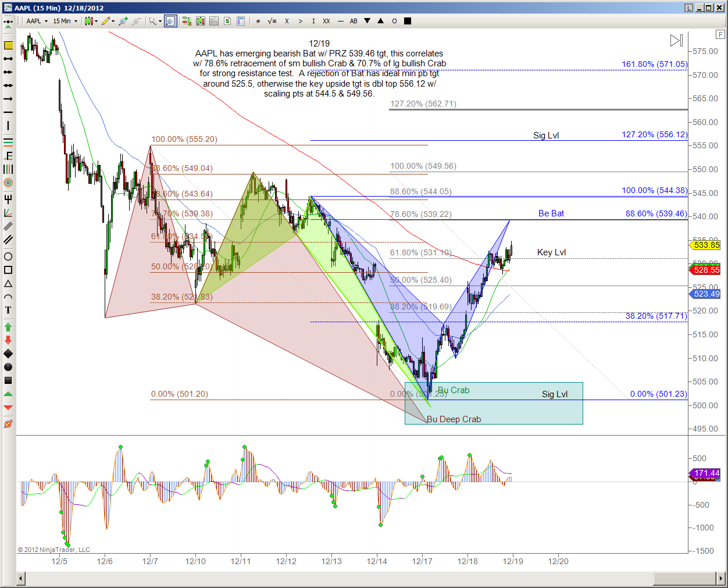Choose the green Arrow Up marker tool
Screen dimensions: 728x588
(8, 327)
